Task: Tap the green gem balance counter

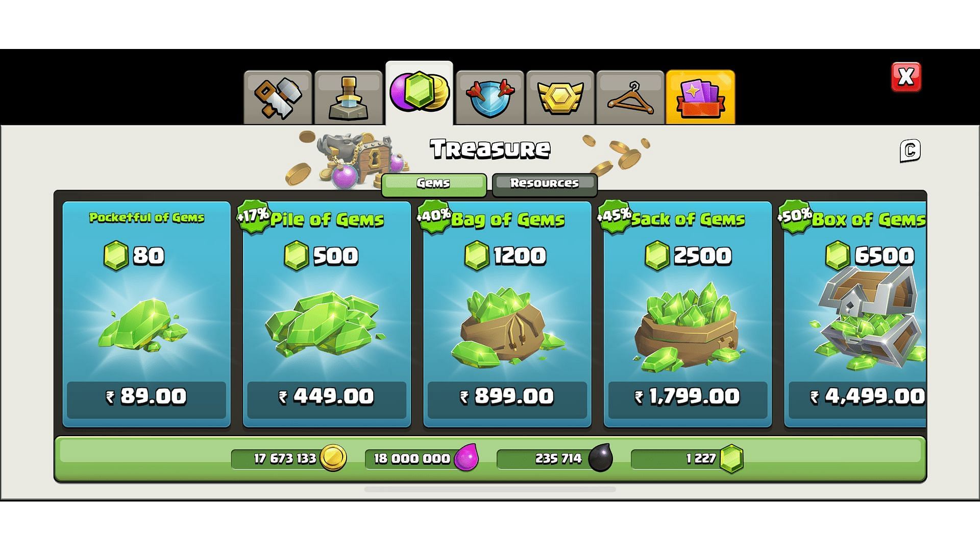Action: coord(688,458)
